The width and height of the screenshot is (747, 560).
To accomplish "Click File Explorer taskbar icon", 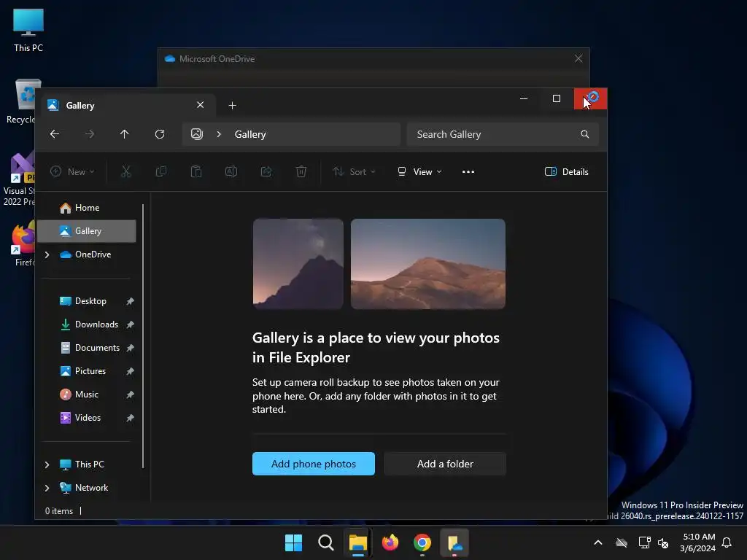I will click(x=357, y=542).
